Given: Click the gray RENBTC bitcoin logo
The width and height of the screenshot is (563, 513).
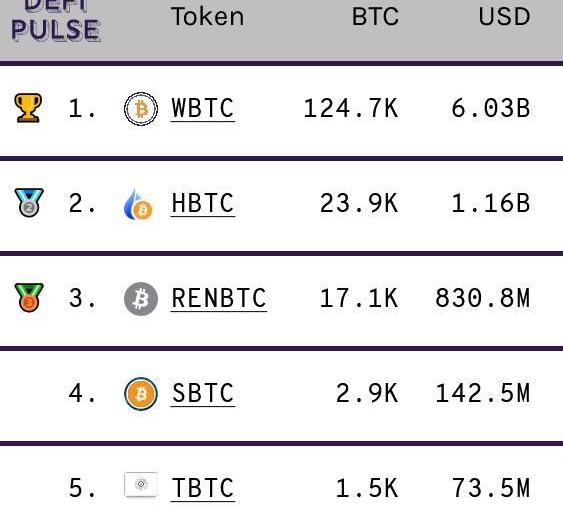Looking at the screenshot, I should 141,299.
